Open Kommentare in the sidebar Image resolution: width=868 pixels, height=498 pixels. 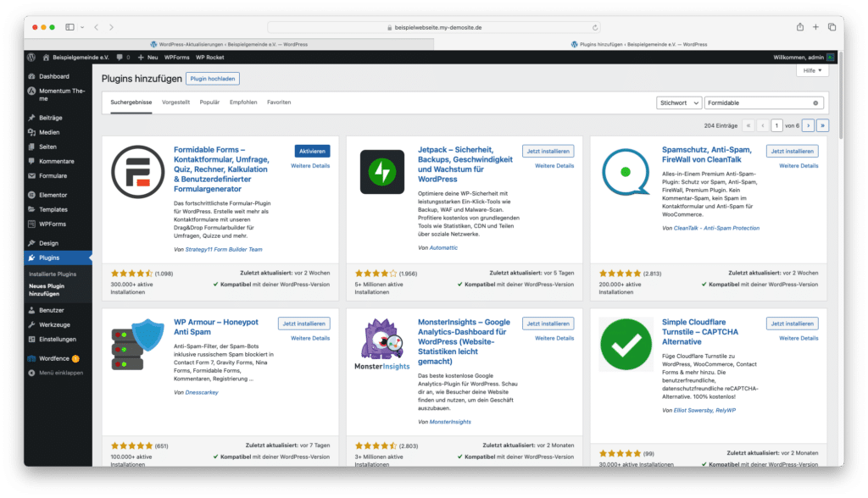pyautogui.click(x=57, y=161)
